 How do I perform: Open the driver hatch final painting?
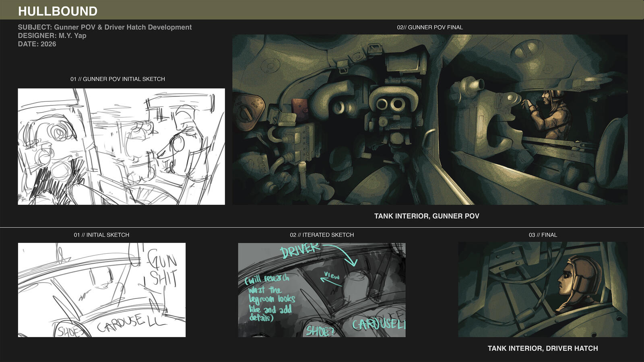543,289
